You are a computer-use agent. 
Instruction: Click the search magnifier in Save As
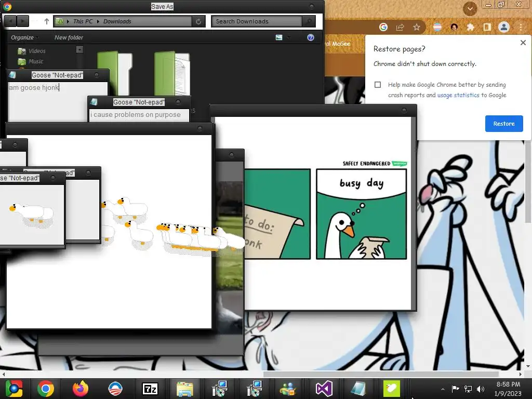pos(309,21)
